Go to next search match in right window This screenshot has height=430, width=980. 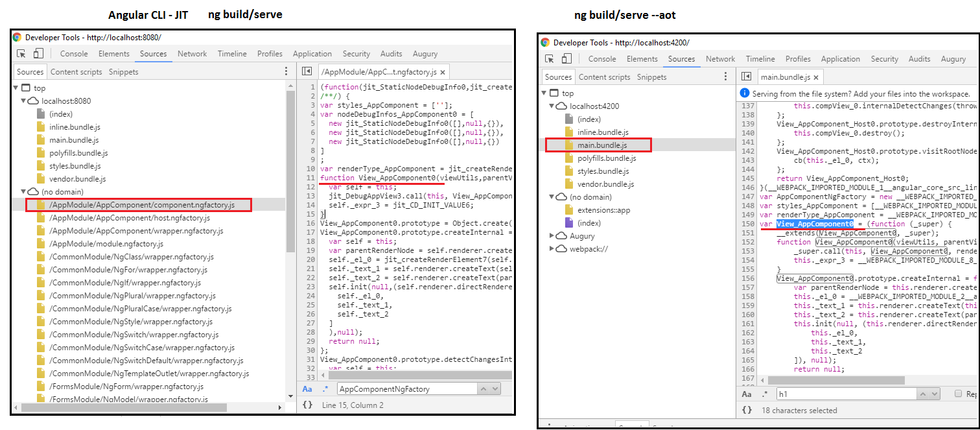coord(935,394)
